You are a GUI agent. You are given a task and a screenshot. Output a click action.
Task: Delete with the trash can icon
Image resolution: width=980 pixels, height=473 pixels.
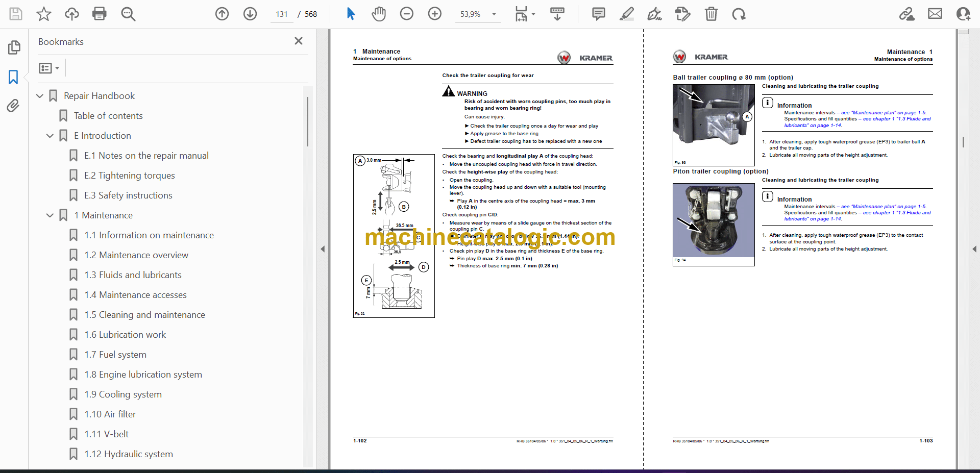pos(711,14)
